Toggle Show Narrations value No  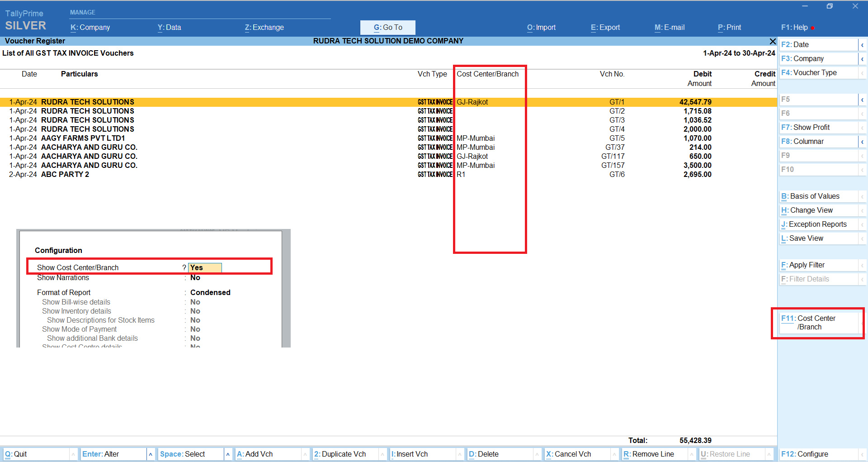[195, 278]
